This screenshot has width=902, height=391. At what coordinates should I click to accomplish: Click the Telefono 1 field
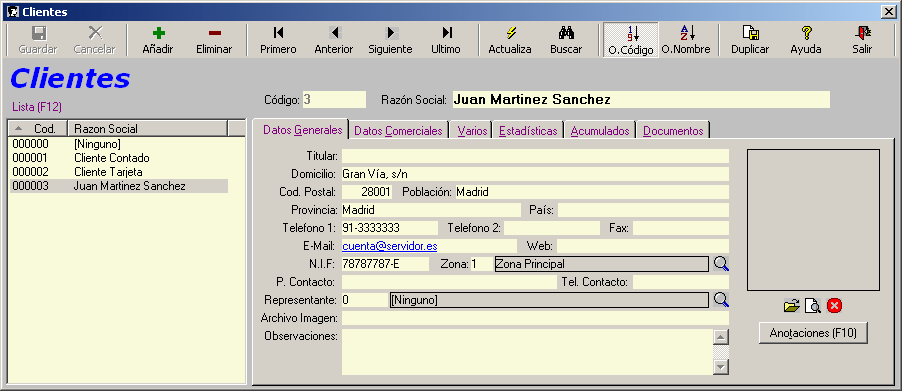[389, 228]
